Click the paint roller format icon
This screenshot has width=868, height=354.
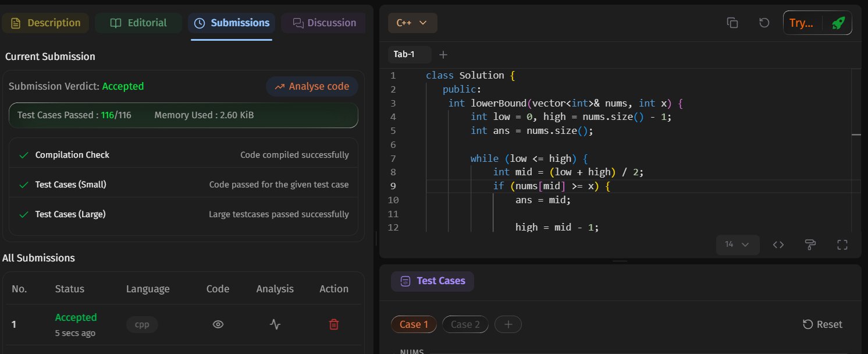[x=810, y=245]
